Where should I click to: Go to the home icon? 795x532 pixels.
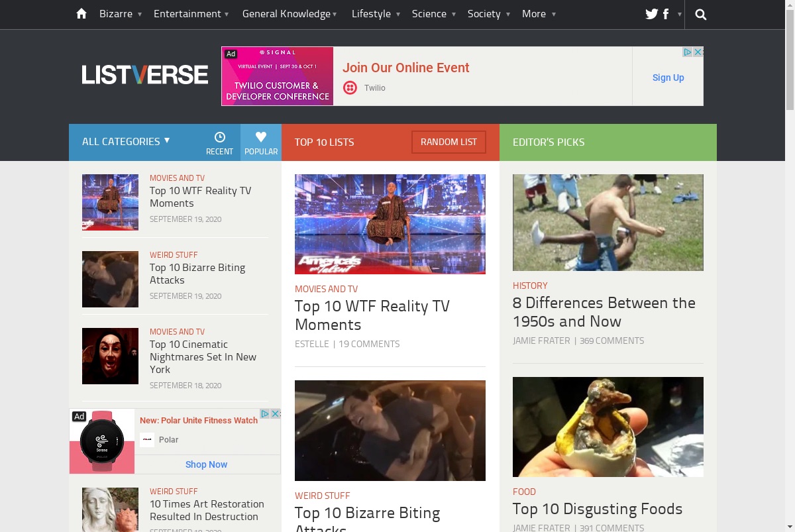(x=81, y=14)
